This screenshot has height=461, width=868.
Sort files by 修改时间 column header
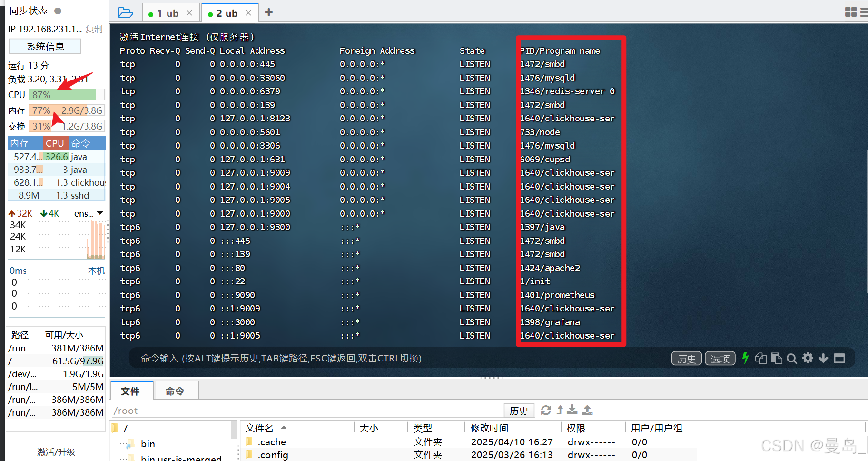pos(513,428)
